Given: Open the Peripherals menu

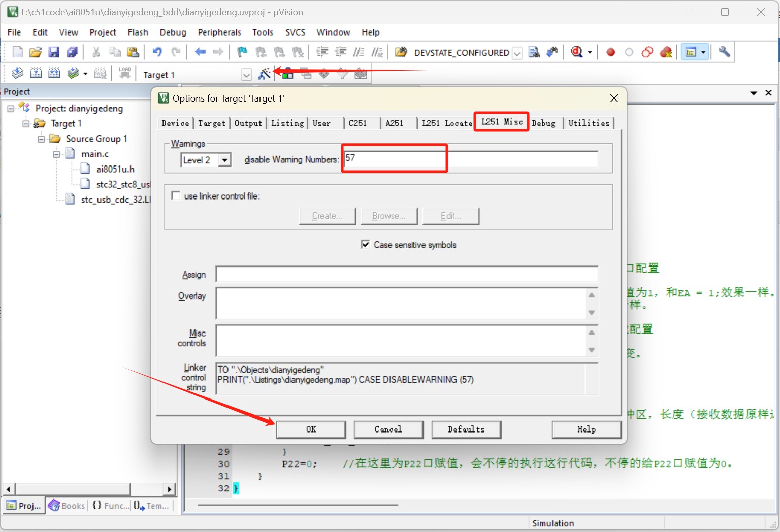Looking at the screenshot, I should (219, 32).
